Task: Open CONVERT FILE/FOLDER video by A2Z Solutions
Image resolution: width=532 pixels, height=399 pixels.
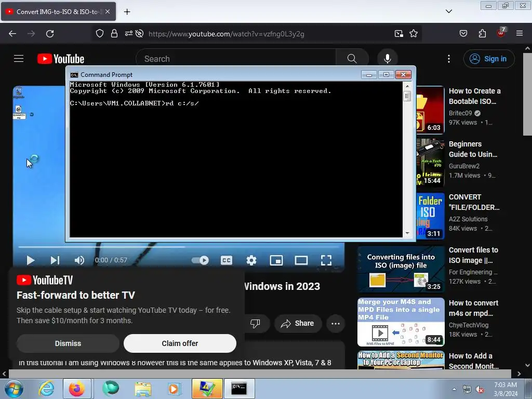Action: (474, 202)
